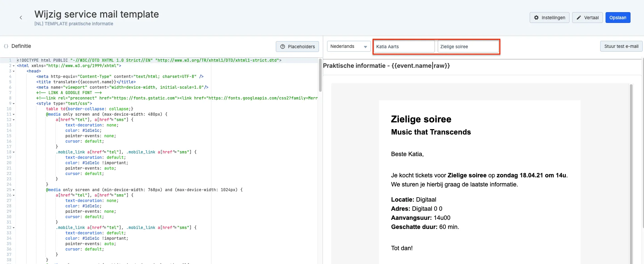This screenshot has height=264, width=644.
Task: Click the email preview vertical scrollbar
Action: coord(631,174)
